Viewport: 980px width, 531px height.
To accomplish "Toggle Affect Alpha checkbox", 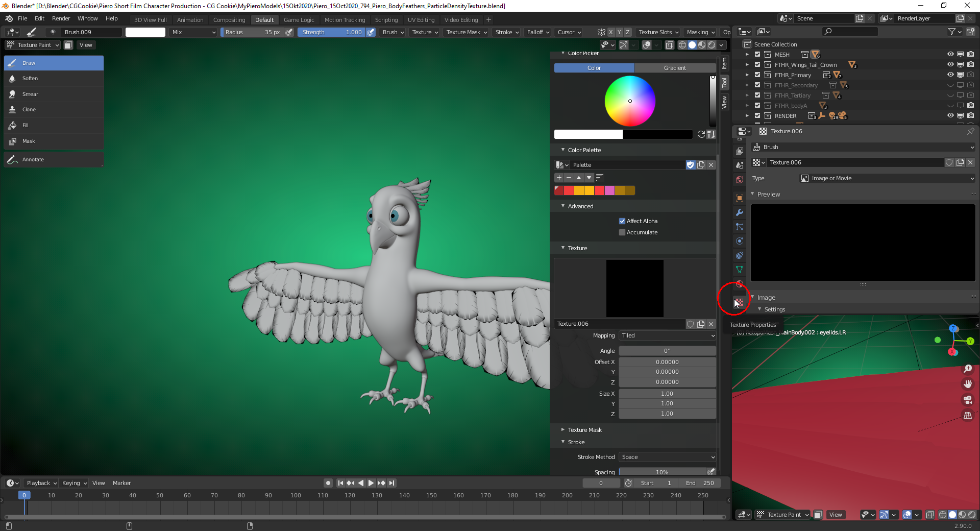I will (x=622, y=221).
